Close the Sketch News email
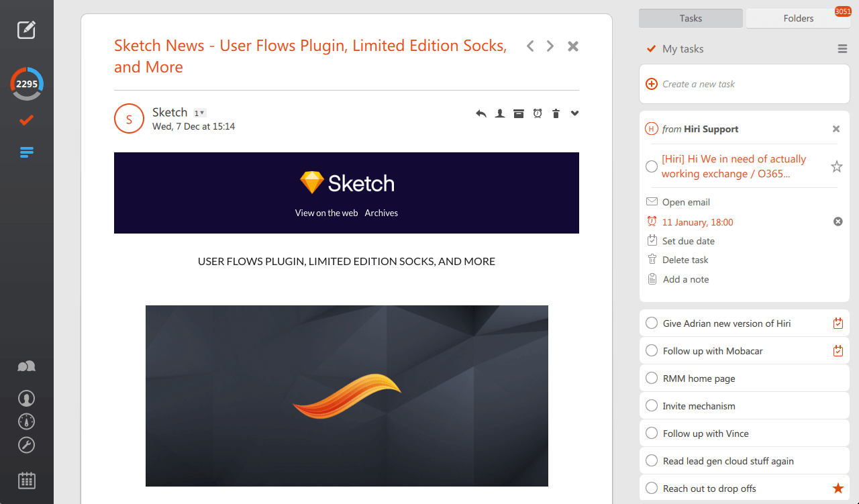Screen dimensions: 859x504 (x=573, y=46)
